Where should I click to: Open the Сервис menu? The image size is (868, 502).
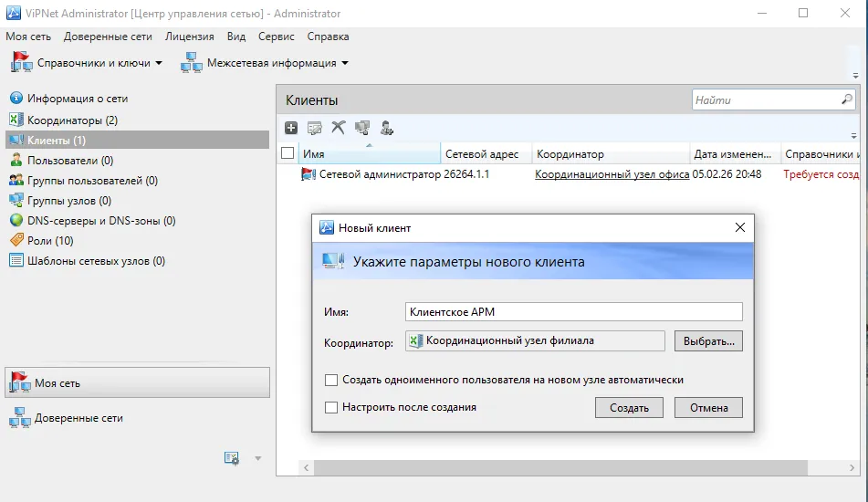point(276,37)
